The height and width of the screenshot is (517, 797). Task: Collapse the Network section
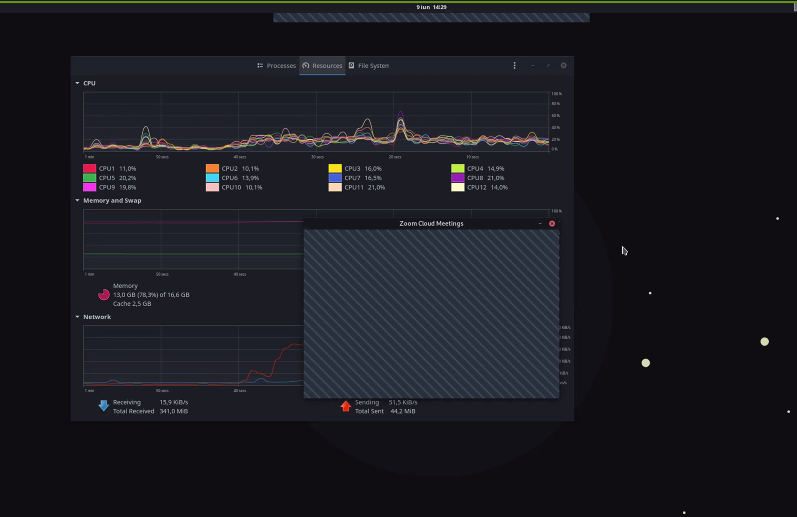click(77, 317)
